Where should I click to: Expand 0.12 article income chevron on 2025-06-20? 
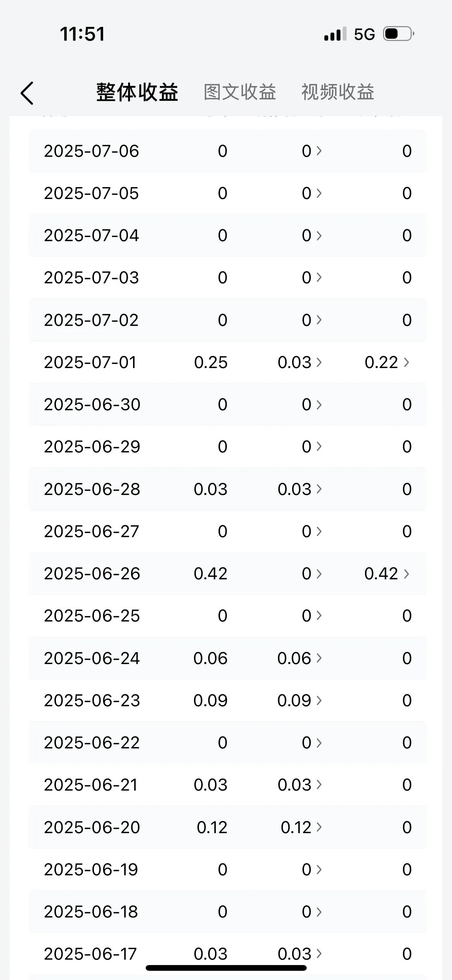tap(319, 827)
